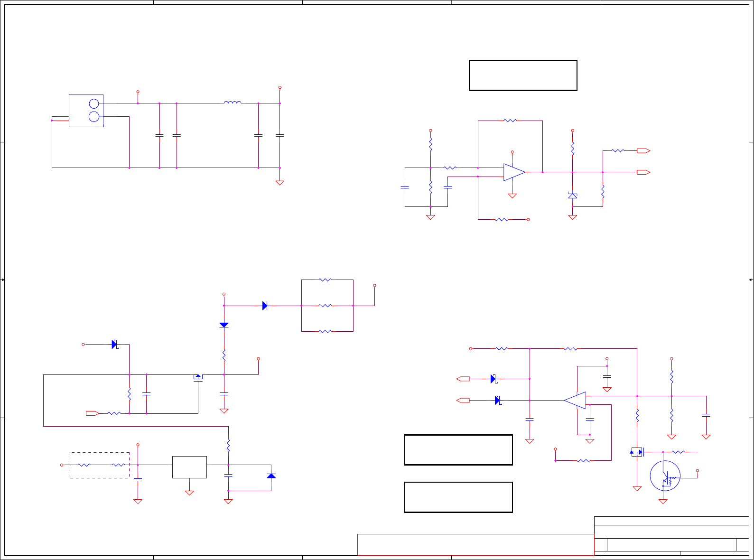754x560 pixels.
Task: Select the circled bipolar transistor symbol
Action: click(x=665, y=476)
